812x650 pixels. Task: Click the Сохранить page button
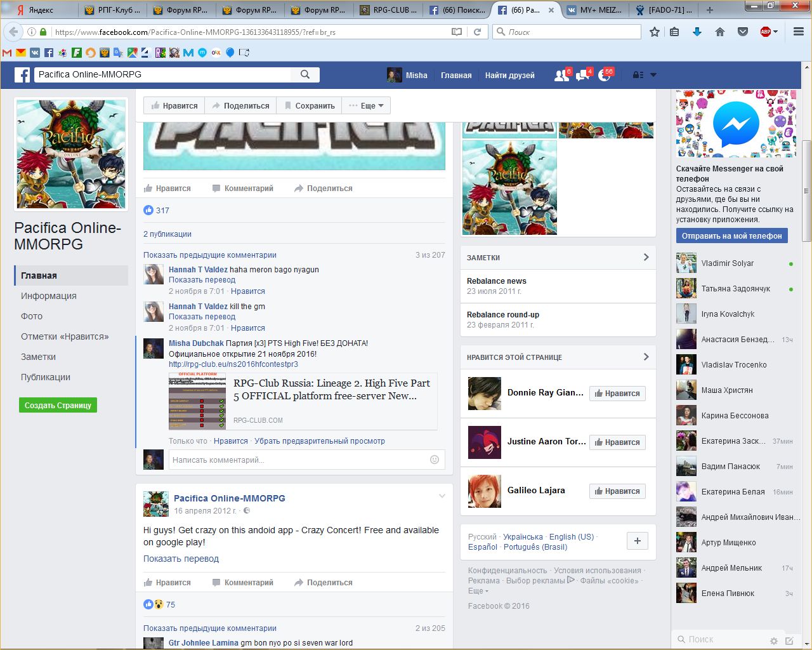click(309, 105)
